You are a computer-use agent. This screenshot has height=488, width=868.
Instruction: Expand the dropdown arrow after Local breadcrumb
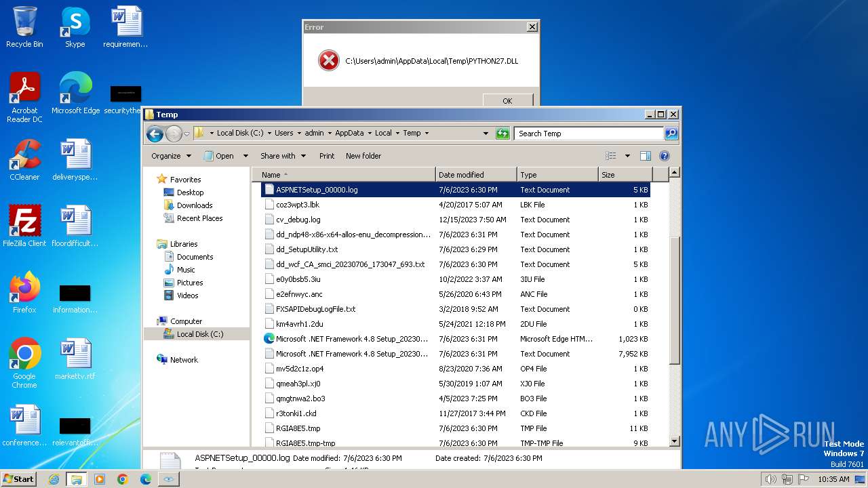[397, 134]
